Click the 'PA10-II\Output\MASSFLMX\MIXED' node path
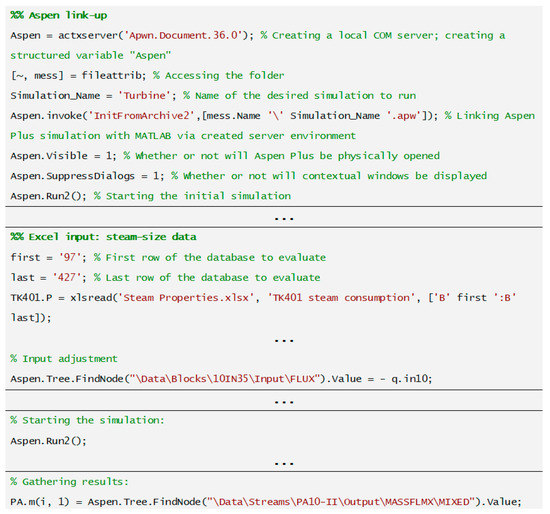550x514 pixels. (x=383, y=502)
